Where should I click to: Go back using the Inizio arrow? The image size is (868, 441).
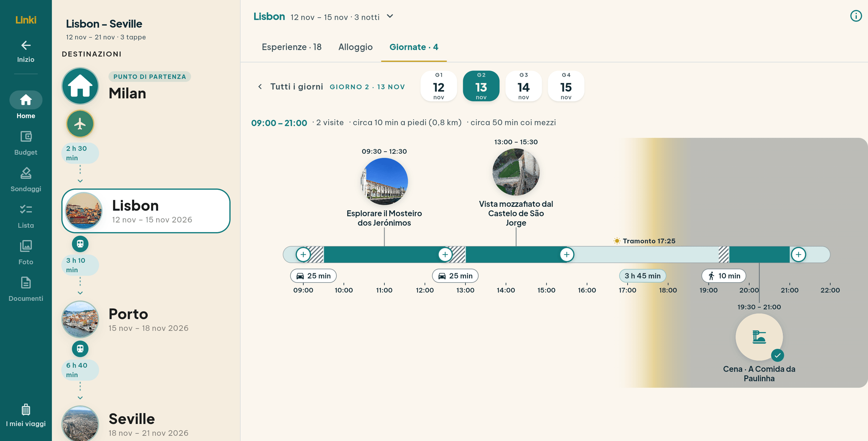[26, 52]
